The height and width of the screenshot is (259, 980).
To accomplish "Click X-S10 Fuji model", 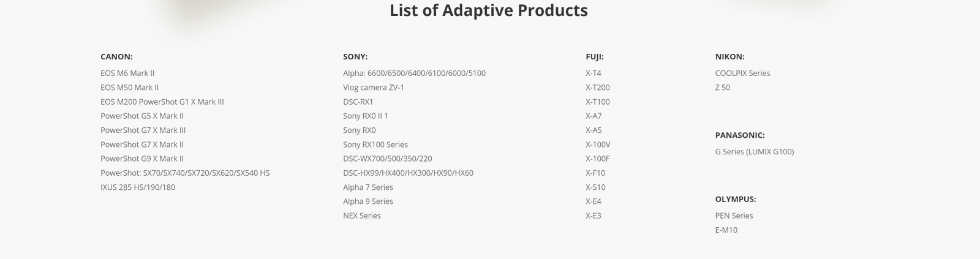I will pyautogui.click(x=595, y=187).
